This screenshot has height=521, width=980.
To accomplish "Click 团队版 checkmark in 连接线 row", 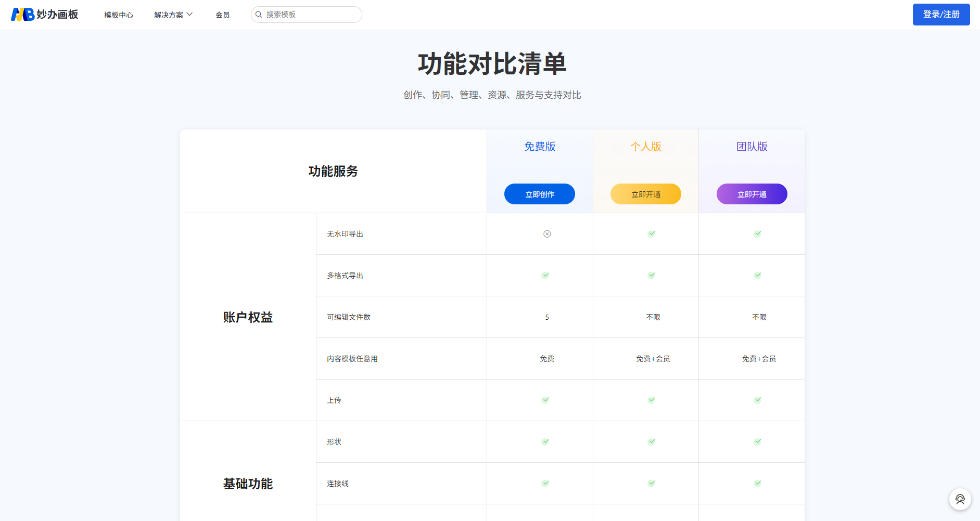I will [x=757, y=484].
